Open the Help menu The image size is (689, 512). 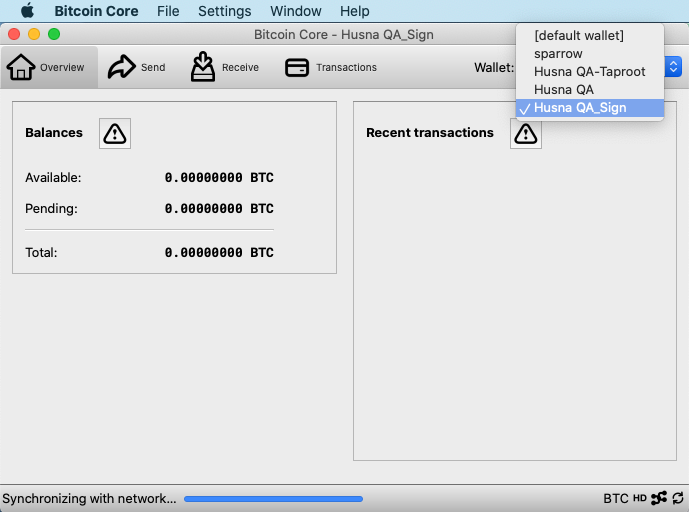tap(355, 11)
